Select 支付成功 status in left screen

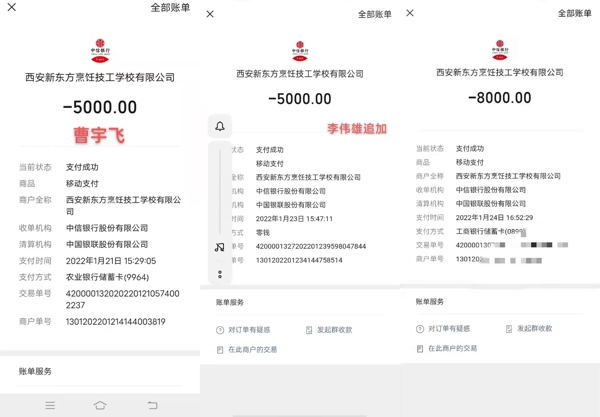click(82, 167)
